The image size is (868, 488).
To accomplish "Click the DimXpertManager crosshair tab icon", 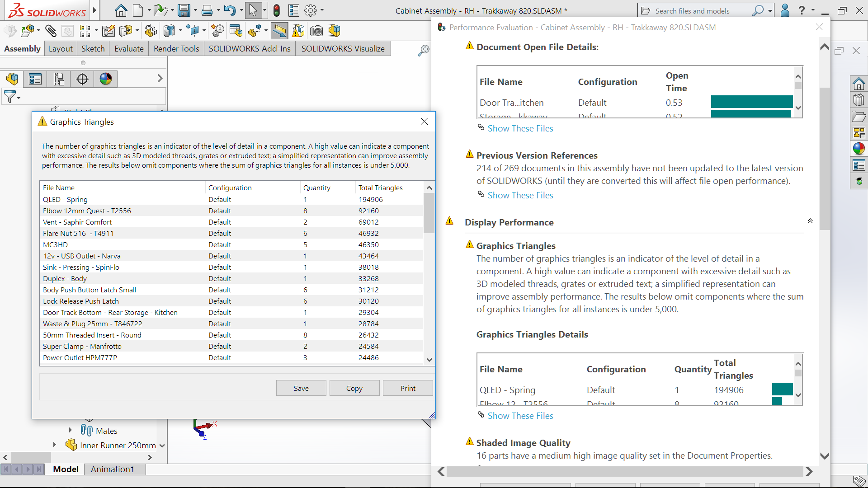I will click(82, 79).
